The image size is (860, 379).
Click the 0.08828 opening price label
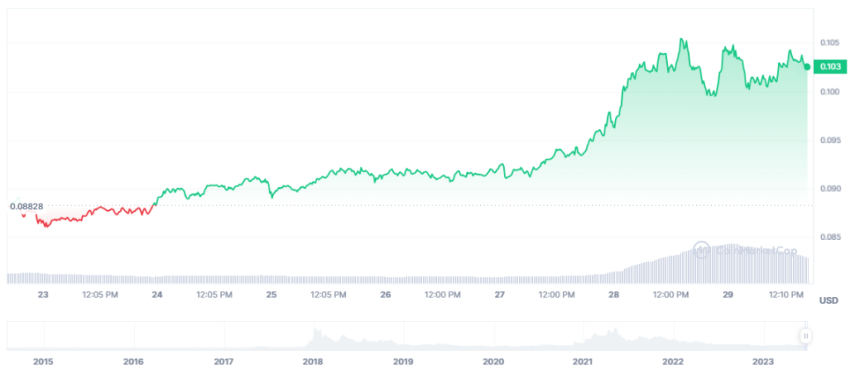click(x=26, y=206)
